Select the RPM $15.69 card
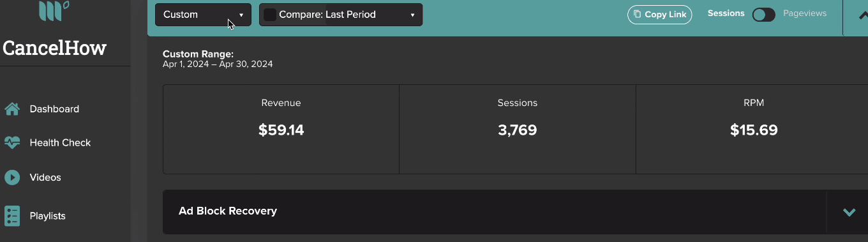 click(x=754, y=130)
